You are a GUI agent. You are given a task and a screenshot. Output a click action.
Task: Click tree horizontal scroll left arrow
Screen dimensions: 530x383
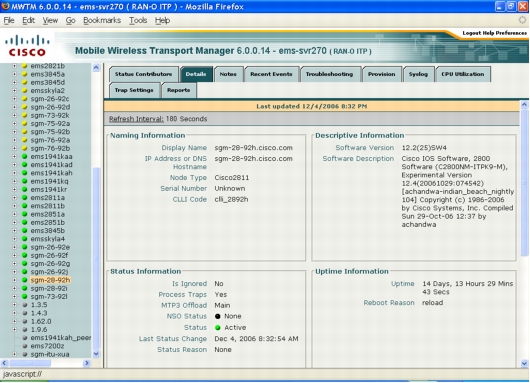click(x=4, y=363)
